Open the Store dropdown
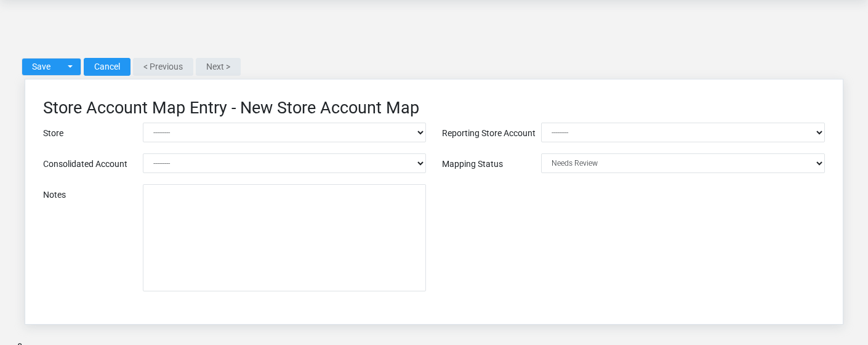Screen dimensions: 868x345 point(284,132)
